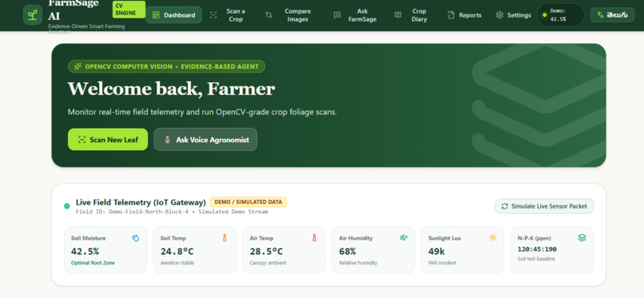Click the Air Humidity wind icon
Viewport: 644px width, 298px height.
click(x=403, y=237)
